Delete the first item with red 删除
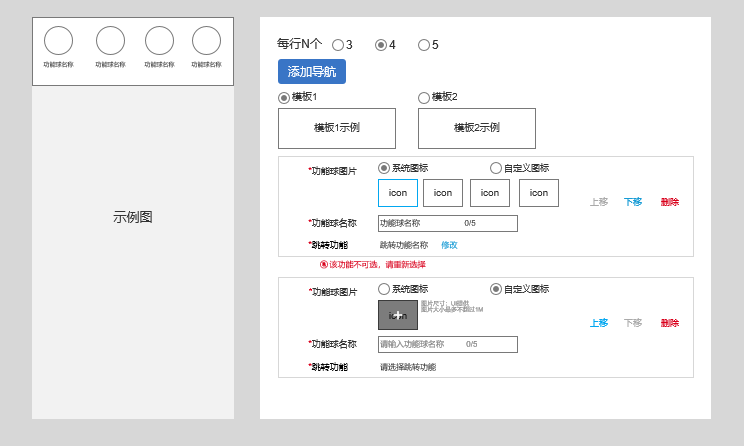The width and height of the screenshot is (744, 446). [669, 202]
